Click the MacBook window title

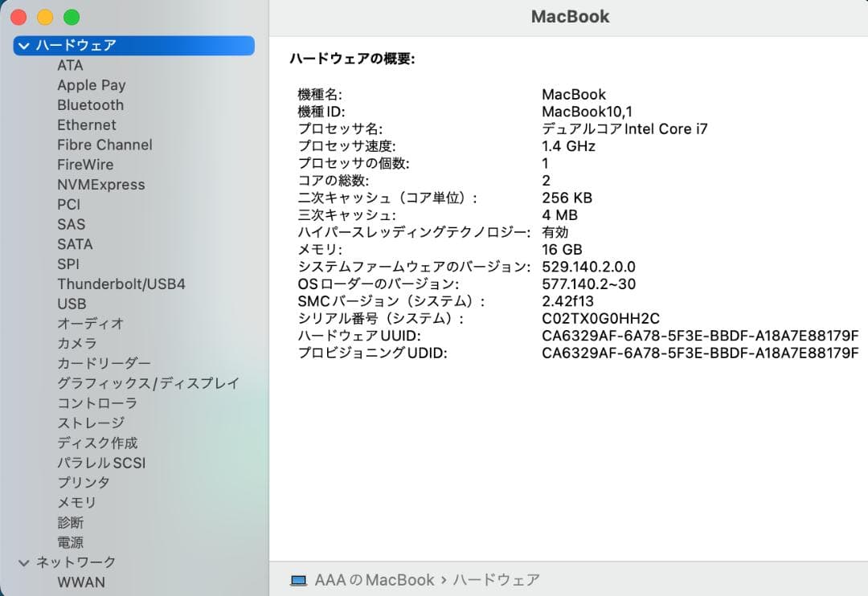[570, 17]
